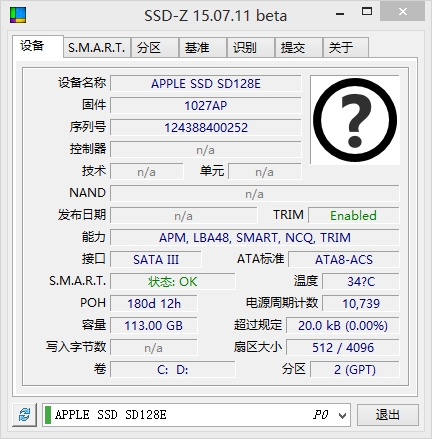Click the 发布日期 n/a field
This screenshot has height=439, width=432.
pos(184,215)
